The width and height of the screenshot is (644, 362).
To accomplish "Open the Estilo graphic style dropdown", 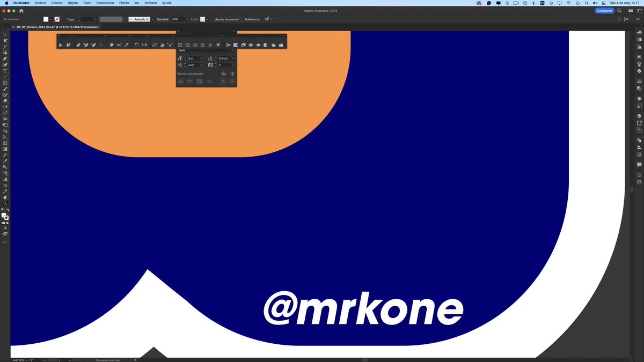I will point(207,19).
